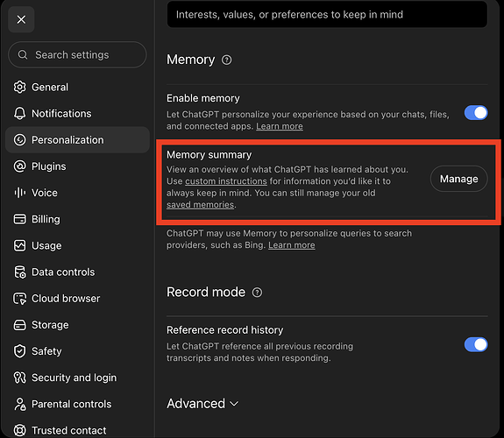Click the Manage memory button
The width and height of the screenshot is (504, 438).
(458, 179)
